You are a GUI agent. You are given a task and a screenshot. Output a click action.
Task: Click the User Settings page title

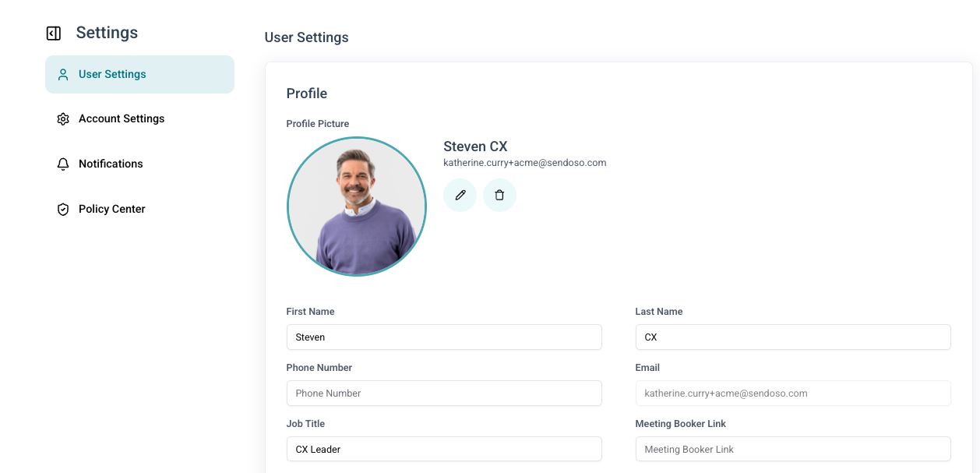307,37
